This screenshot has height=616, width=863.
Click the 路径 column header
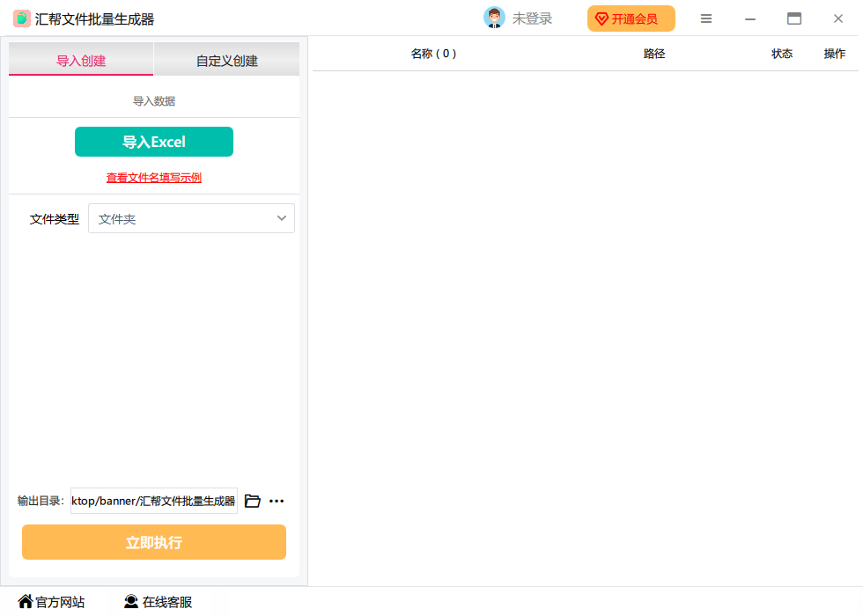[x=654, y=54]
